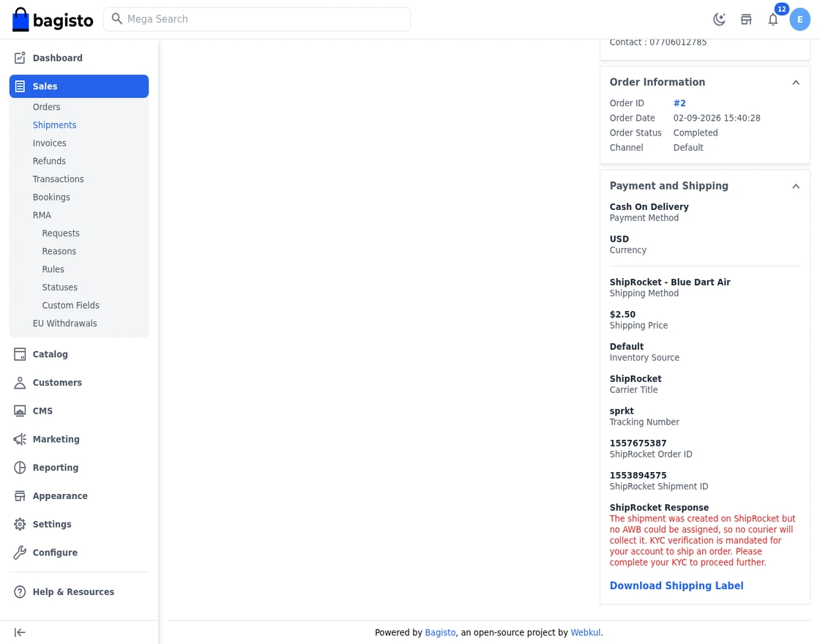Open Transactions submenu
The width and height of the screenshot is (820, 644).
58,179
